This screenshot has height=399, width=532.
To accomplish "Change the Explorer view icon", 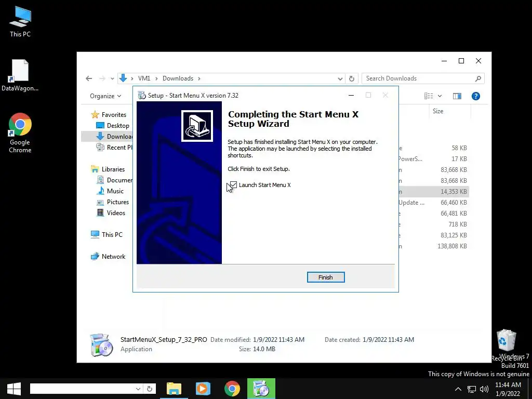I will (x=429, y=96).
